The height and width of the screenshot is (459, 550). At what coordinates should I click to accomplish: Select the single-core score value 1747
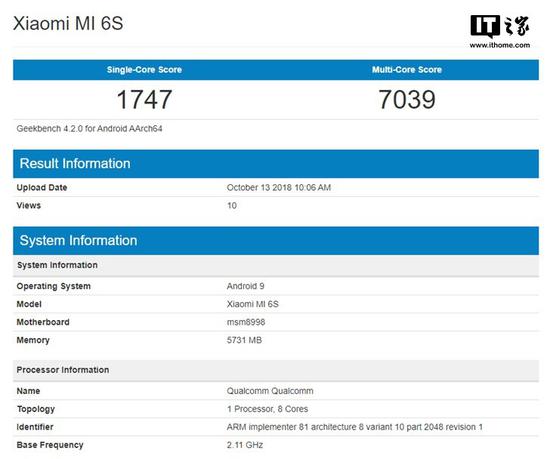point(144,99)
